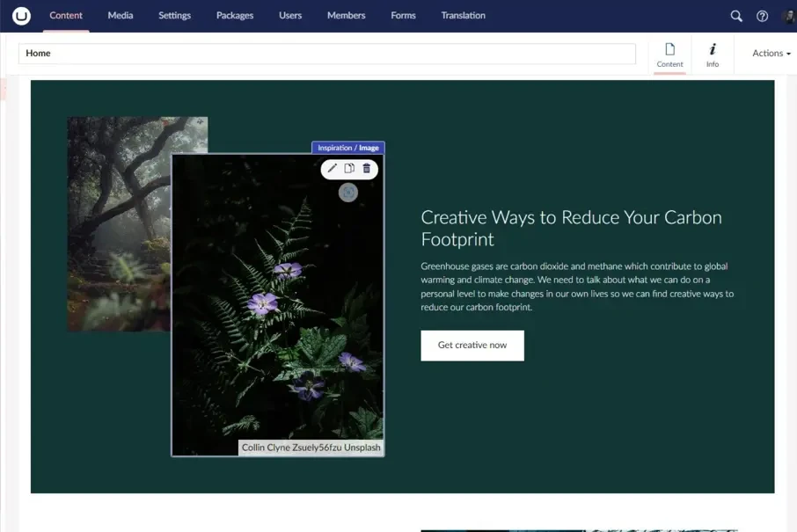Image resolution: width=797 pixels, height=532 pixels.
Task: Navigate to the Packages section
Action: point(235,16)
